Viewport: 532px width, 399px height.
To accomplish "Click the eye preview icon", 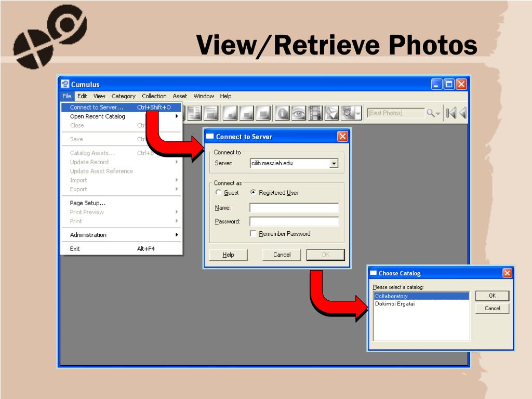I will click(299, 113).
